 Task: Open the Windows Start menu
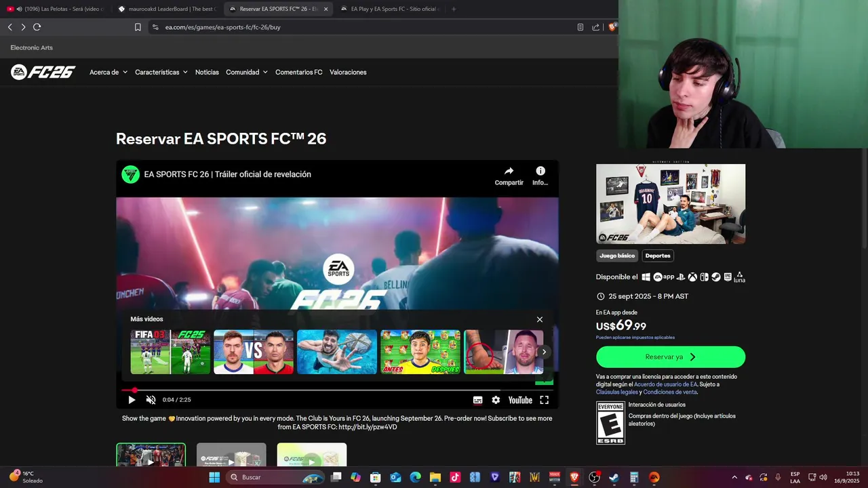[x=214, y=477]
